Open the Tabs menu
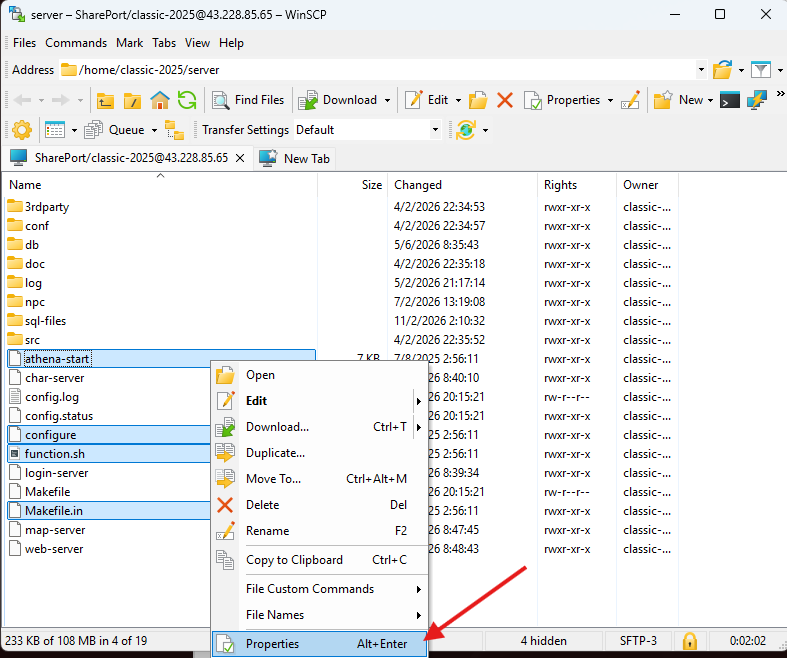The height and width of the screenshot is (658, 787). [x=164, y=43]
